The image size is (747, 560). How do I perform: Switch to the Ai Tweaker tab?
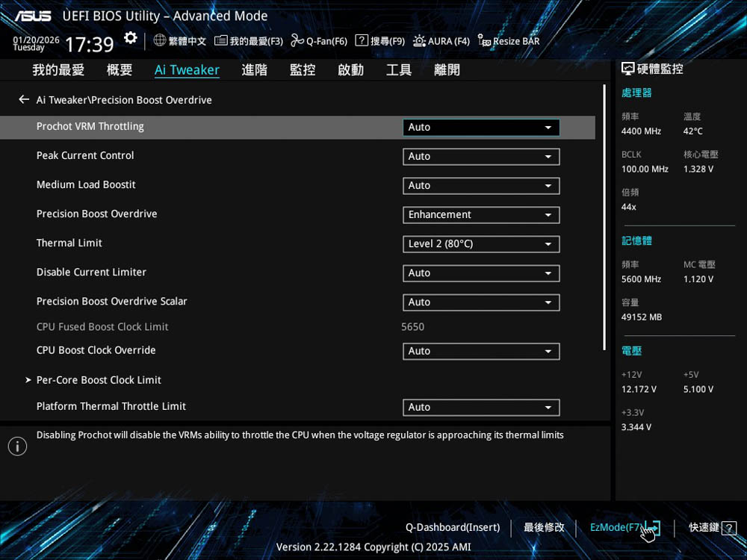click(x=187, y=70)
